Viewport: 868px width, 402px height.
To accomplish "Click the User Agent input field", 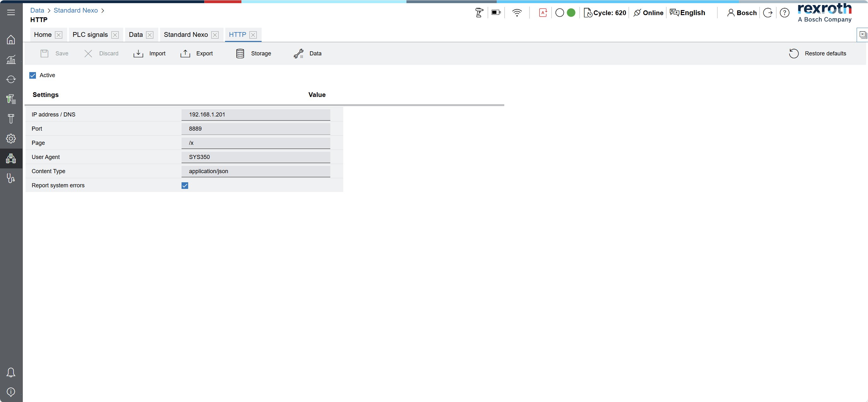I will 256,157.
